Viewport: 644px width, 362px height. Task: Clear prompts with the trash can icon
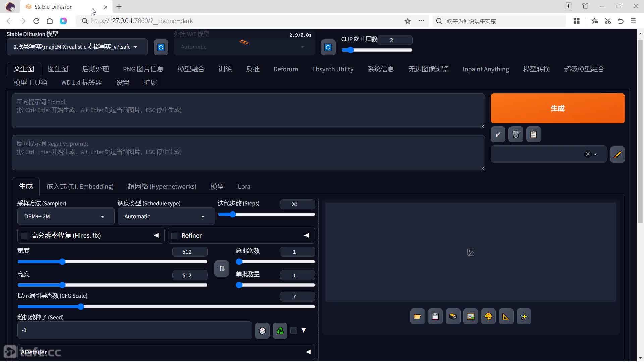pos(516,135)
